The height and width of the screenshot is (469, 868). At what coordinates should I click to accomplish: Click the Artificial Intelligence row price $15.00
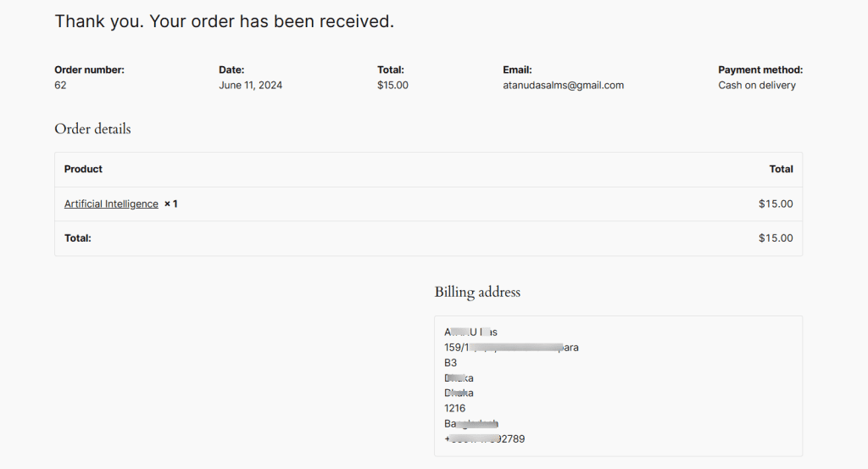[776, 204]
